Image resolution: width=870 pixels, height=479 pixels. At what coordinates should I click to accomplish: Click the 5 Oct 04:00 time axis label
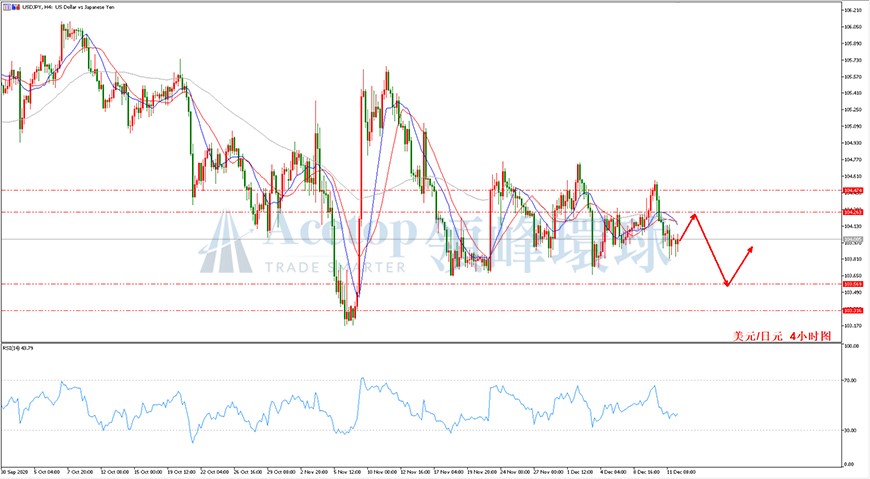pos(47,472)
